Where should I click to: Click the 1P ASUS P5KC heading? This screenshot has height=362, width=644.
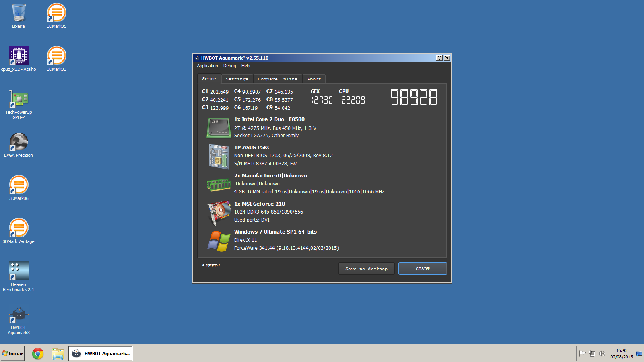(252, 147)
